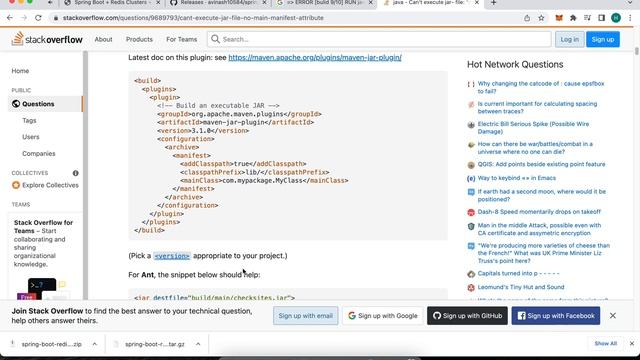Open the media control icon in toolbar
The image size is (640, 360).
click(587, 18)
